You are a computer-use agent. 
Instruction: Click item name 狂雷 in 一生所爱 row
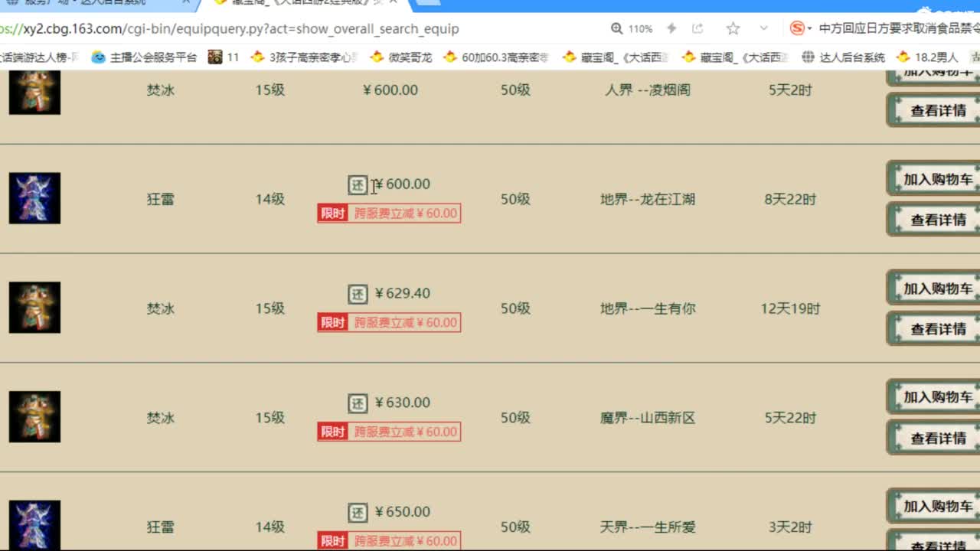click(x=161, y=527)
